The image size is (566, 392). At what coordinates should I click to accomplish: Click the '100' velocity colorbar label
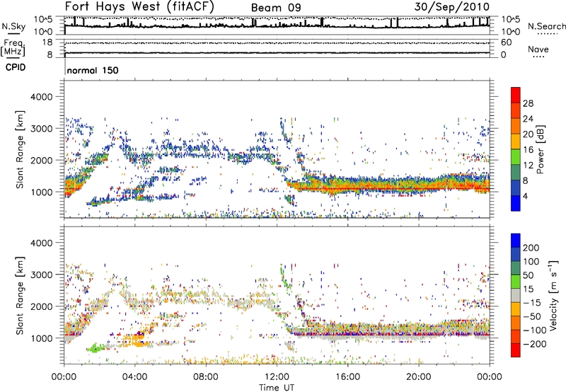coord(531,261)
